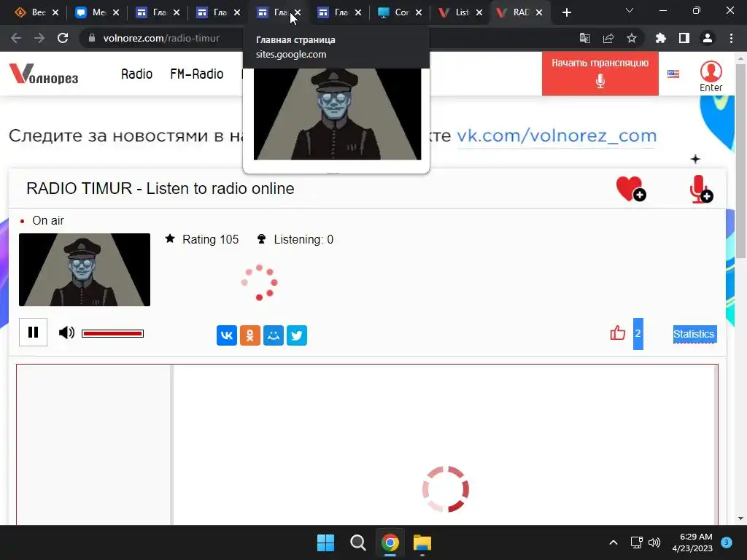
Task: Pause the radio stream
Action: pos(33,332)
